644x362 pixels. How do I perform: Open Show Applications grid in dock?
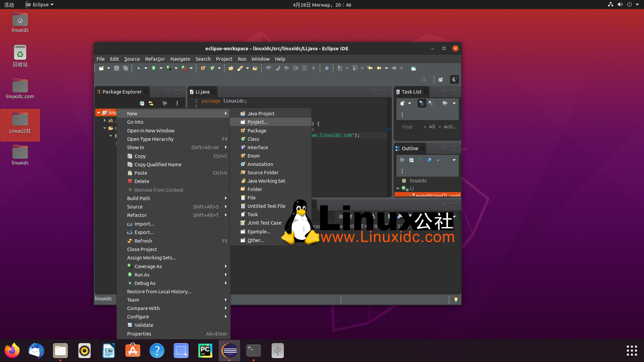coord(632,351)
